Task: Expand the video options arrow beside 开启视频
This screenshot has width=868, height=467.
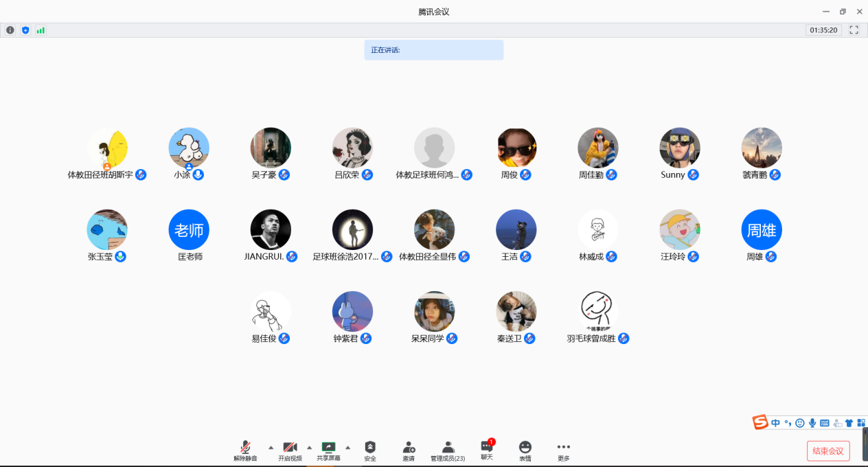Action: [309, 447]
